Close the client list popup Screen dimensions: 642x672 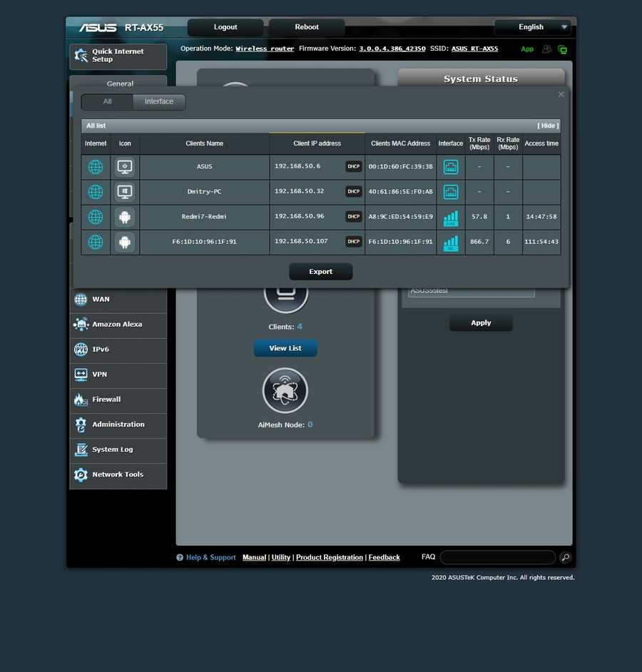tap(561, 94)
